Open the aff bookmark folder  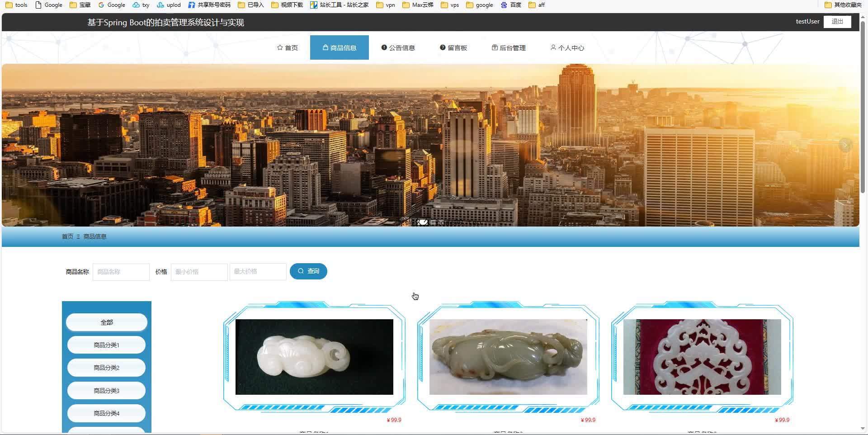(537, 5)
